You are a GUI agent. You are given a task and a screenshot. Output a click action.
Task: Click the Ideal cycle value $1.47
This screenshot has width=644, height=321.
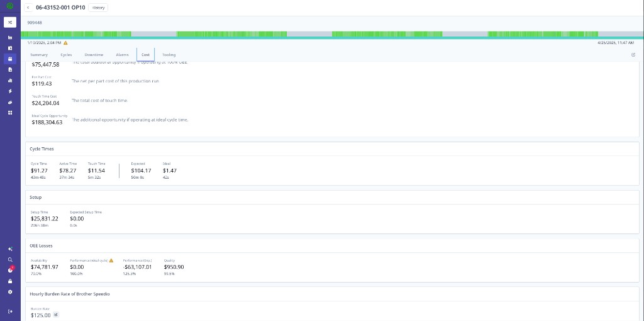[x=170, y=171]
